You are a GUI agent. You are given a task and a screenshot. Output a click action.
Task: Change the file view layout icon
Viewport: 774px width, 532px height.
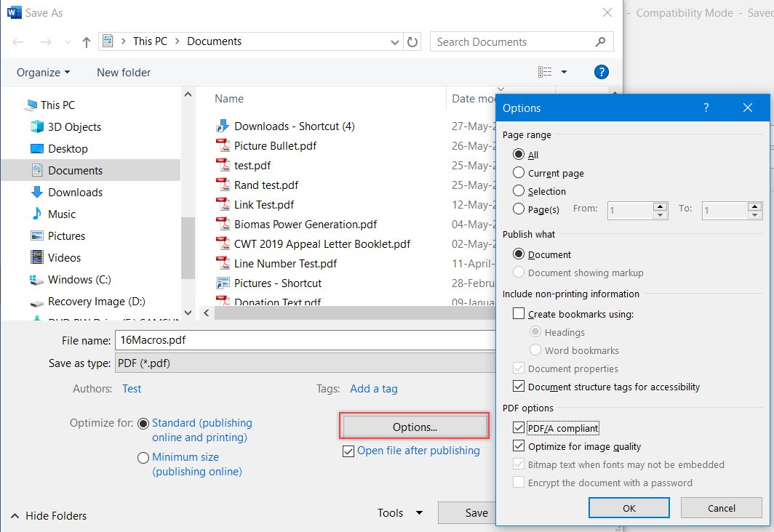[545, 72]
